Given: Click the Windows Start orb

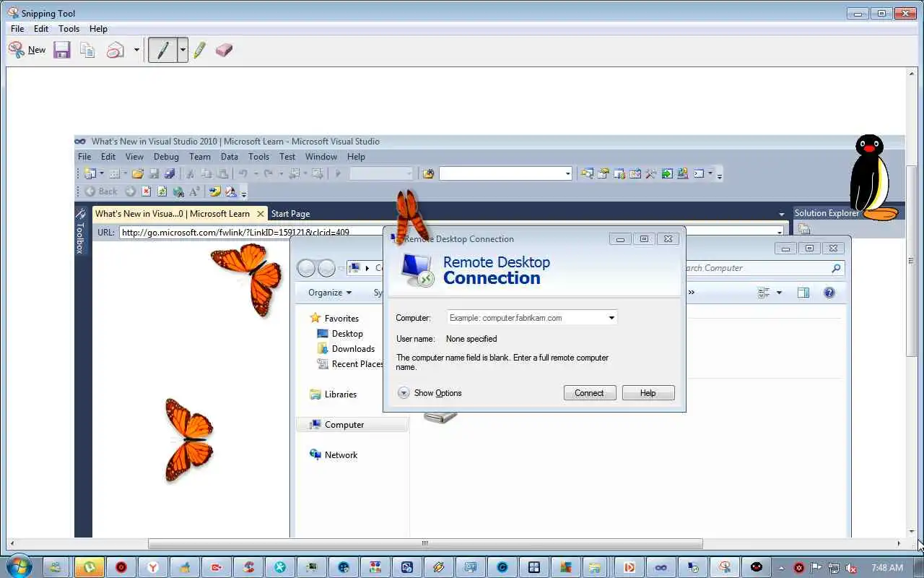Looking at the screenshot, I should [x=19, y=567].
